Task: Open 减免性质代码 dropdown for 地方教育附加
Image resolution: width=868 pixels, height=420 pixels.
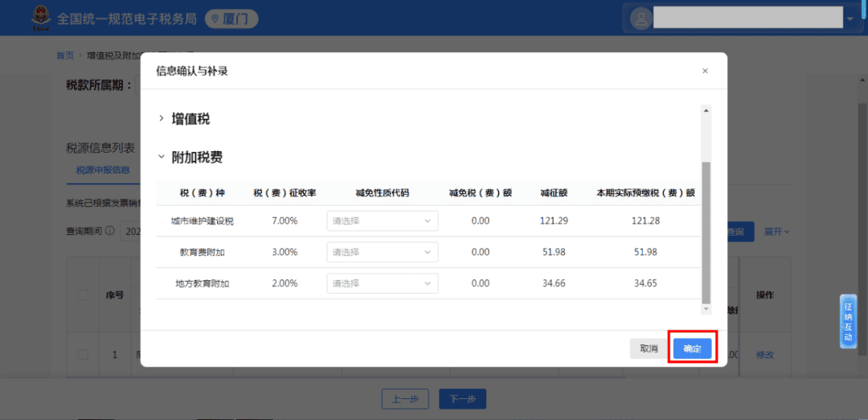Action: click(382, 283)
